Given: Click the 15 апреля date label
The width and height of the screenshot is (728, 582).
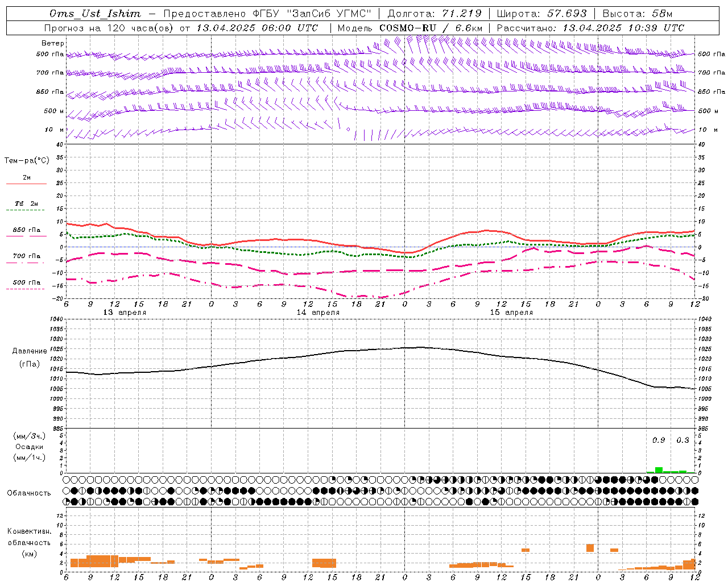Looking at the screenshot, I should pyautogui.click(x=511, y=313).
